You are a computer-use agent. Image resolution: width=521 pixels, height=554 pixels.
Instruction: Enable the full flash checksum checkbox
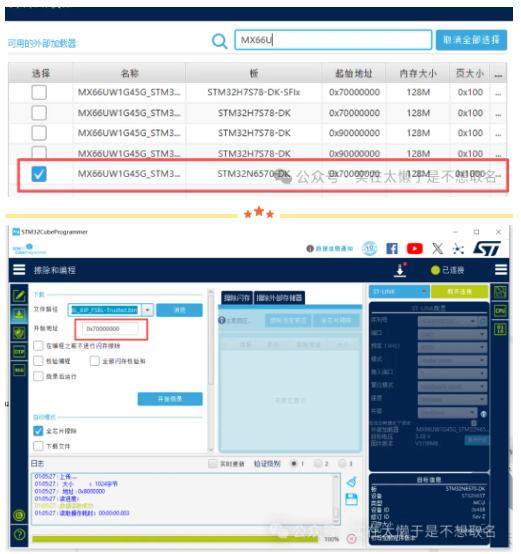(95, 361)
